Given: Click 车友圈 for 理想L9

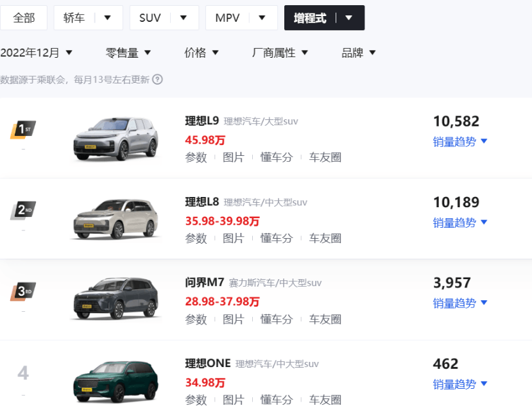Looking at the screenshot, I should pyautogui.click(x=325, y=157).
